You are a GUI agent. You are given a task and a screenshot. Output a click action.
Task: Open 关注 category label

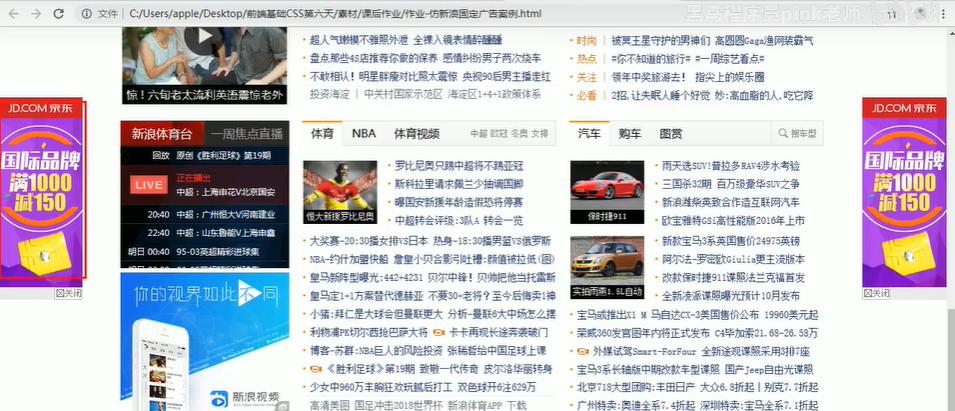[x=587, y=77]
